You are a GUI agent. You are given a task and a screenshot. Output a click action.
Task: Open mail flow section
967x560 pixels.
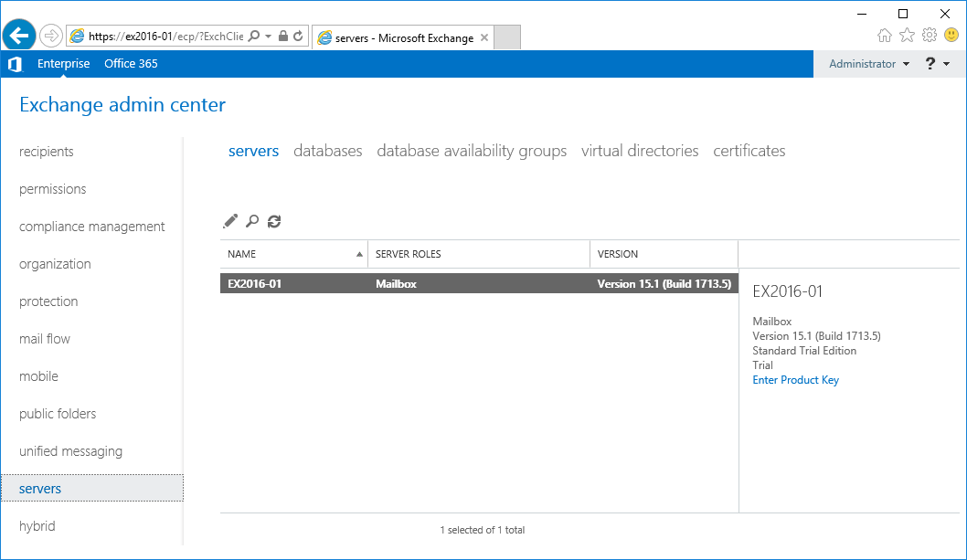coord(45,339)
